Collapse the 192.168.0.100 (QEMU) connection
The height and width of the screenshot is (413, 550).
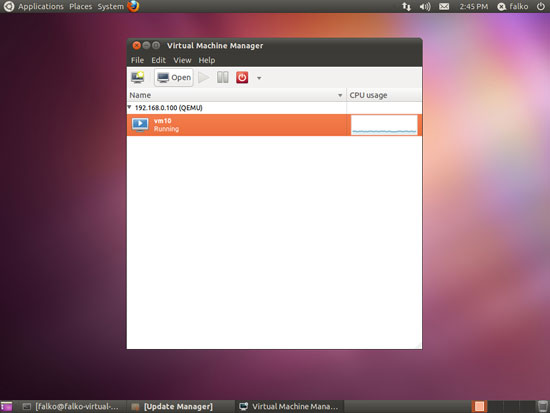129,107
